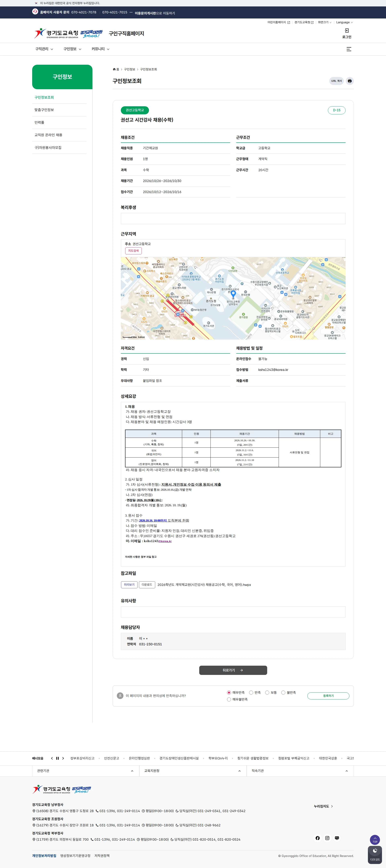Open the Language dropdown
The image size is (386, 868).
click(344, 22)
